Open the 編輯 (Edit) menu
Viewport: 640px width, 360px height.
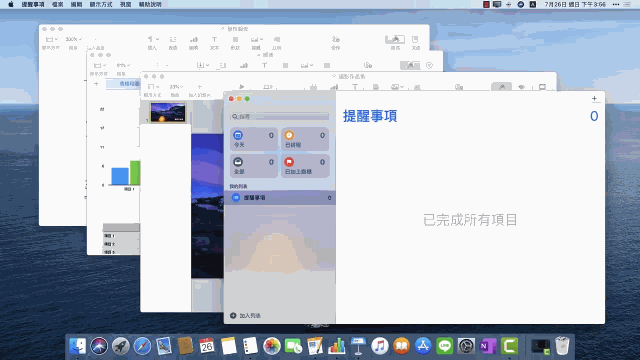click(x=76, y=4)
